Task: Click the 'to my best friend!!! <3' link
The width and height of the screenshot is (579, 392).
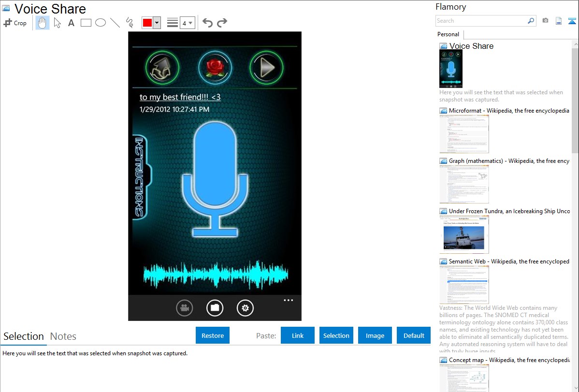Action: (x=180, y=97)
